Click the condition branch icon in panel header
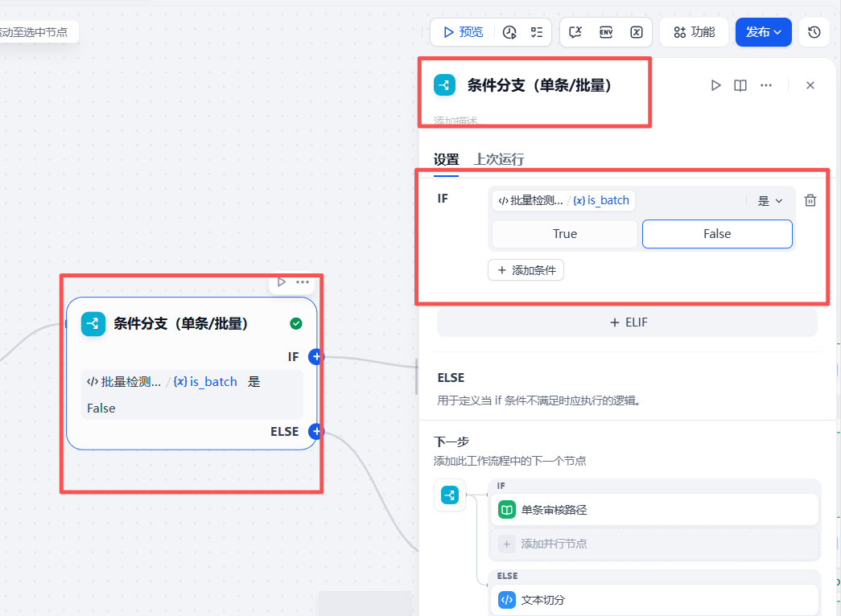 tap(444, 84)
